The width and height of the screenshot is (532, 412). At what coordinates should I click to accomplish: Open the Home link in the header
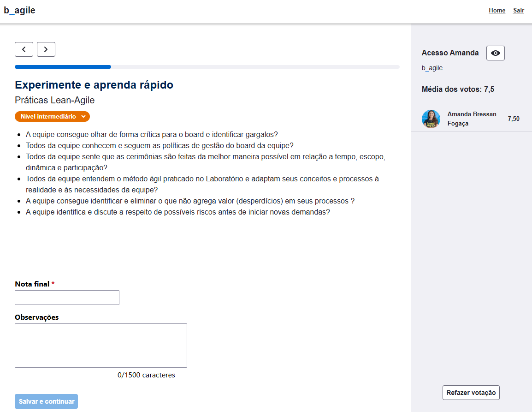[497, 11]
